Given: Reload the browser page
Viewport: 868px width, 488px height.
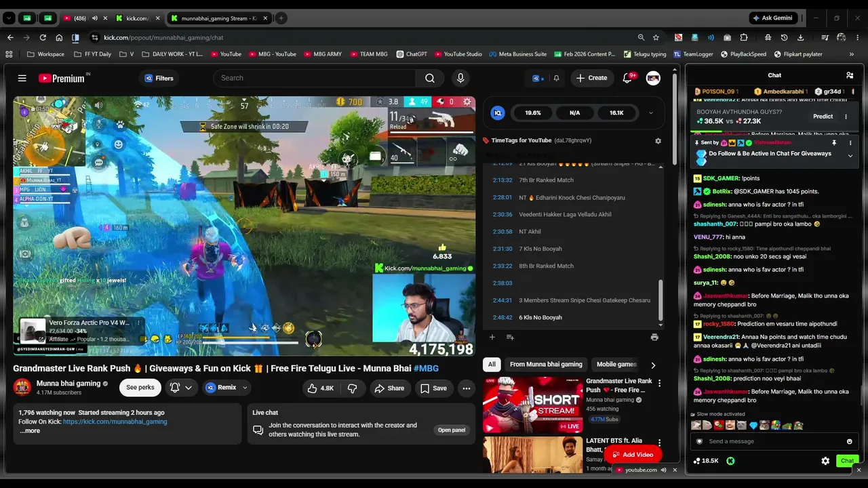Looking at the screenshot, I should (43, 37).
